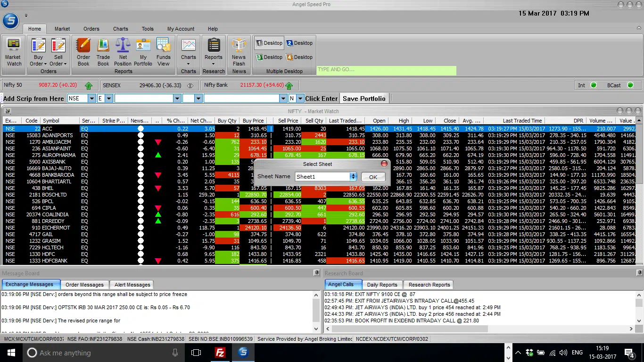
Task: Click the BCast green status light
Action: 631,85
